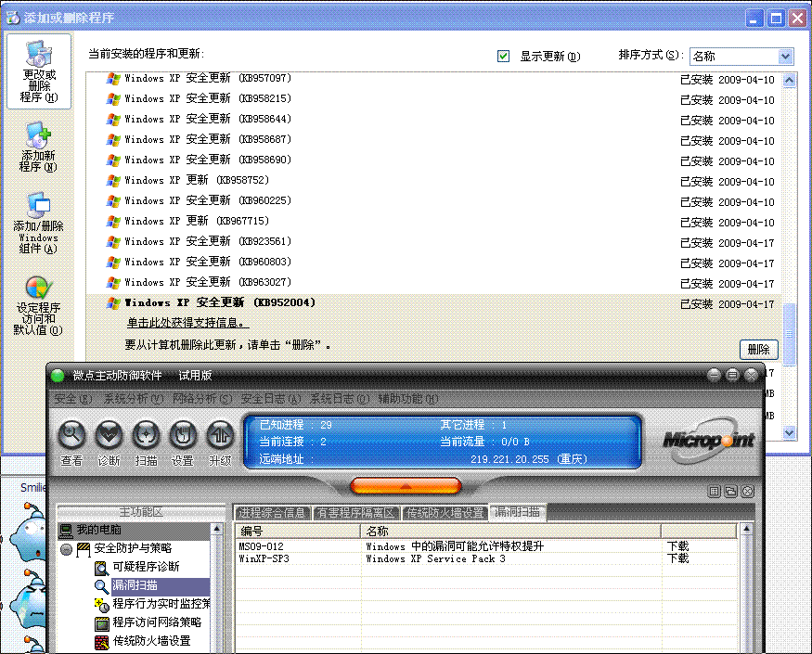Viewport: 812px width, 654px height.
Task: Click the tree panel scroll-up arrow
Action: point(217,529)
